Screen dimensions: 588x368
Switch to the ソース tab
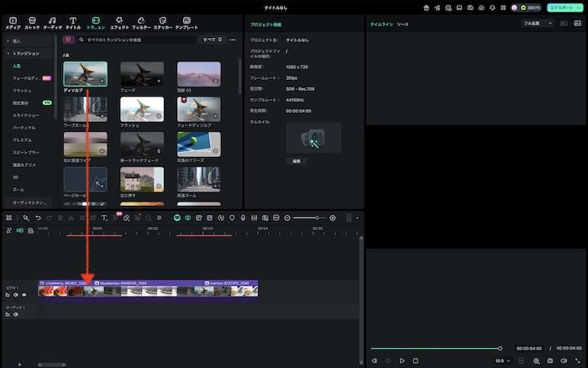click(x=403, y=24)
